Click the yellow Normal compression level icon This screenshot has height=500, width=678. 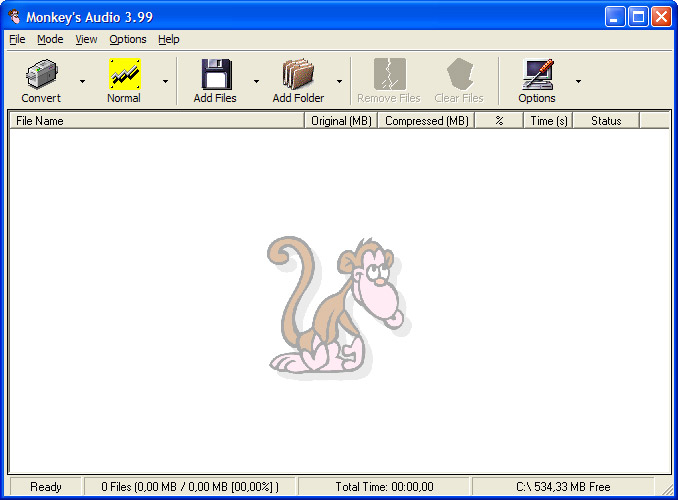pos(125,74)
